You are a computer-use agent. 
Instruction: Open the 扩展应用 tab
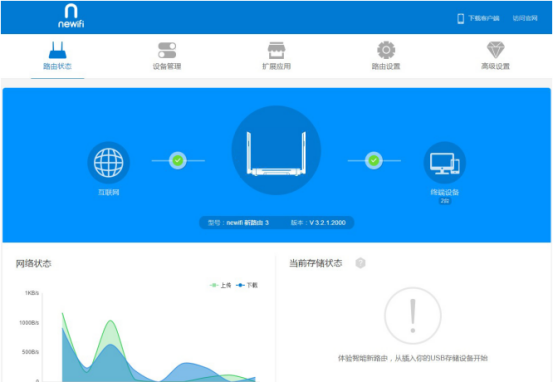pyautogui.click(x=276, y=66)
